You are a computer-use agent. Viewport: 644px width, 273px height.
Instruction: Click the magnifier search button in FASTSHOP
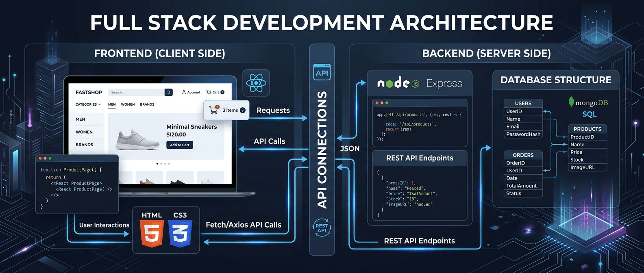[x=168, y=92]
